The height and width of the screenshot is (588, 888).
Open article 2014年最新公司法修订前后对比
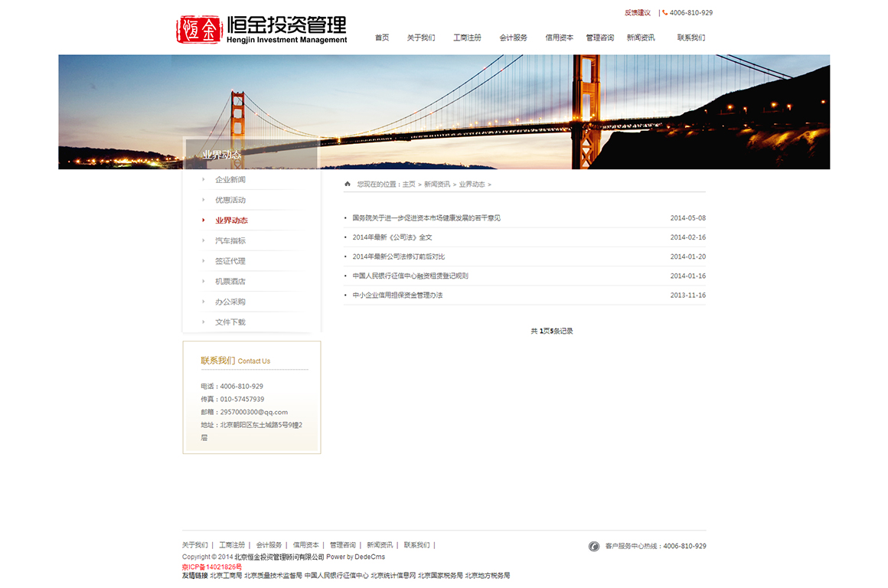pyautogui.click(x=399, y=256)
